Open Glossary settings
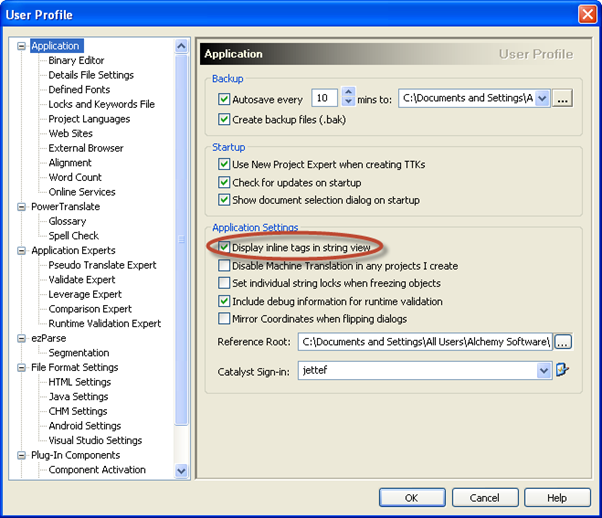 click(67, 221)
